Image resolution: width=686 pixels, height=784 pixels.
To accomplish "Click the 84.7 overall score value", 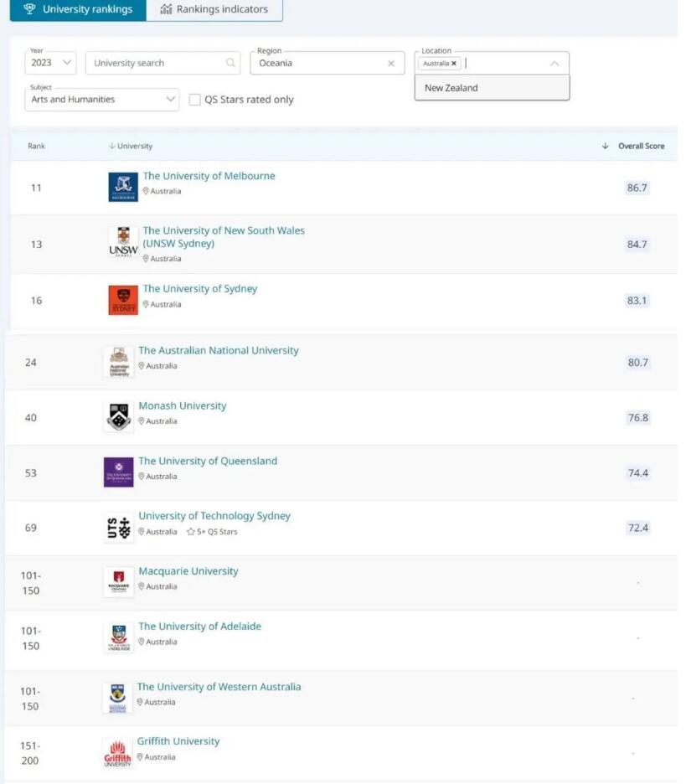I will 637,245.
